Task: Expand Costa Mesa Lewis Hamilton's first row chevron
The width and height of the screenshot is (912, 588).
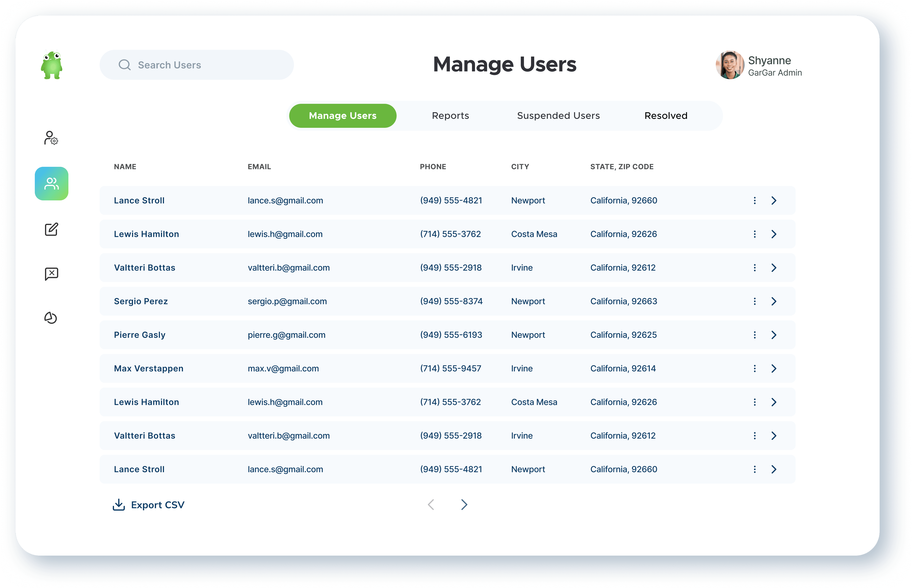Action: point(774,234)
